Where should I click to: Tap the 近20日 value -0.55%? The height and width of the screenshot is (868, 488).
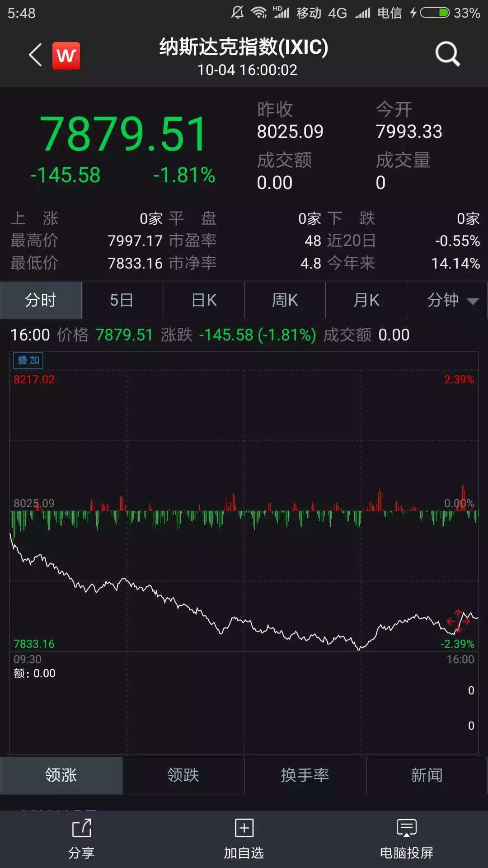click(x=457, y=241)
